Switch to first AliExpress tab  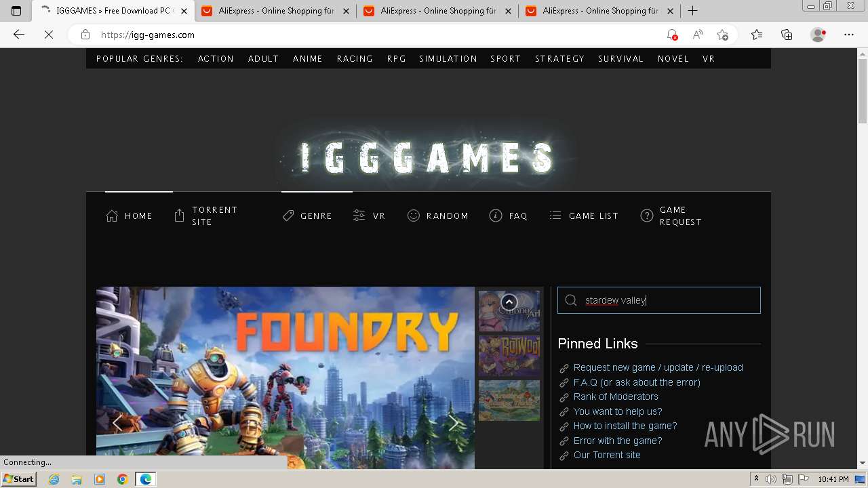(275, 11)
